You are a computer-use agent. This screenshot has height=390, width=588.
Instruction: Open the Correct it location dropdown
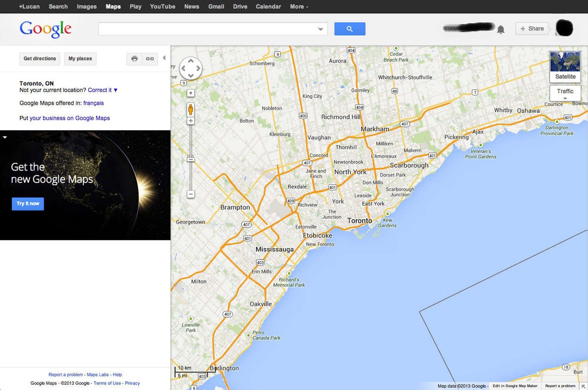[103, 90]
